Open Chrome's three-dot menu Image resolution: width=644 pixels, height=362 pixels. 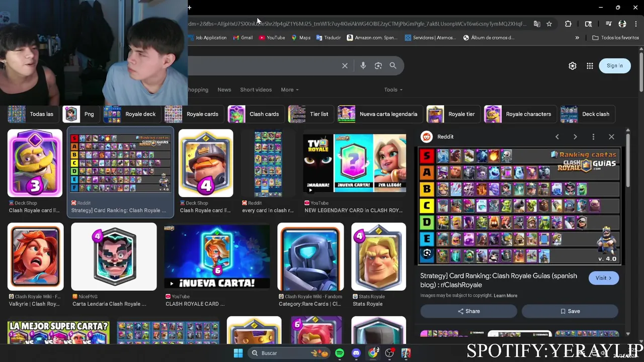[636, 24]
